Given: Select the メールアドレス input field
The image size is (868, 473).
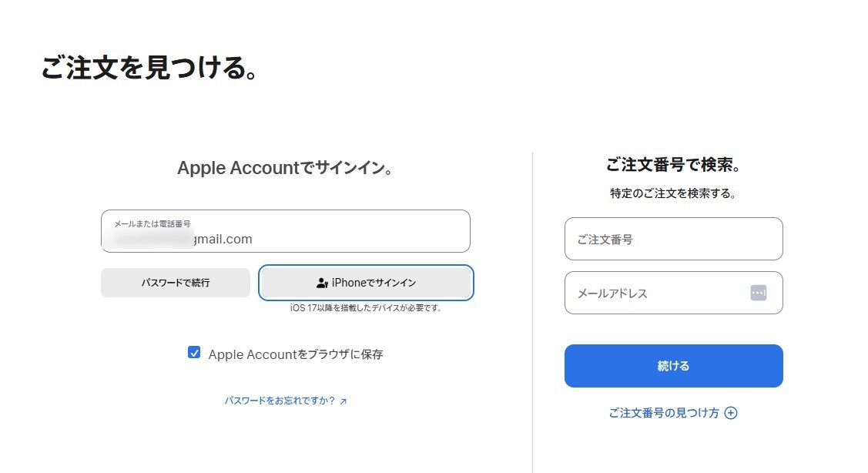Looking at the screenshot, I should (655, 293).
